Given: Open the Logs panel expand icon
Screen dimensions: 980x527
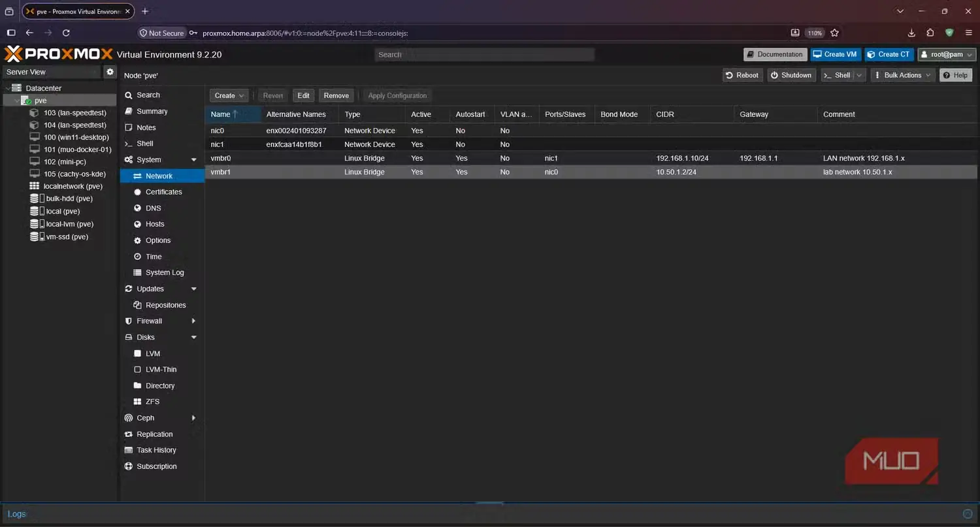Looking at the screenshot, I should pyautogui.click(x=968, y=514).
